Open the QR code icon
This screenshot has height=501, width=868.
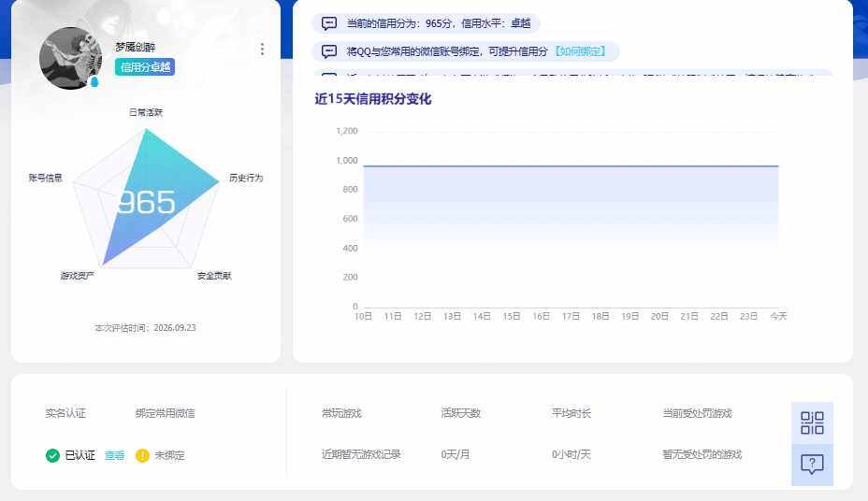pyautogui.click(x=812, y=423)
